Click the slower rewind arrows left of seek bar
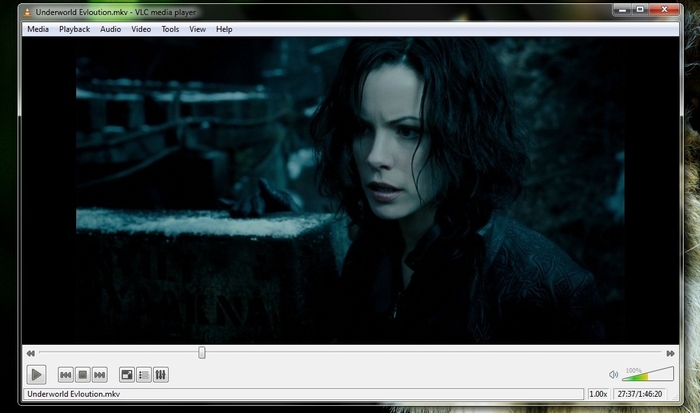This screenshot has height=413, width=700. click(30, 353)
